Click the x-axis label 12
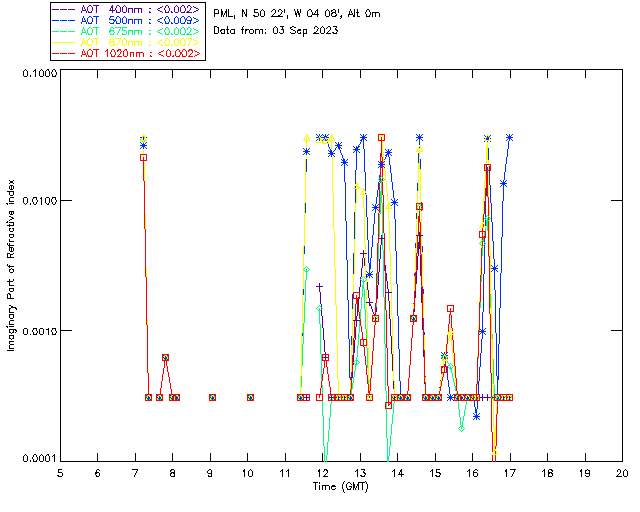Screen dimensions: 640x512 [322, 473]
